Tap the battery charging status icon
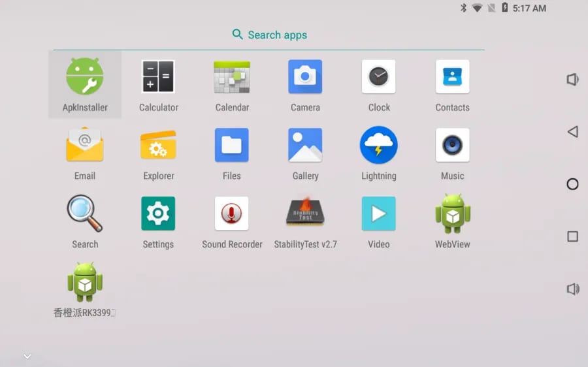This screenshot has height=367, width=588. point(505,7)
